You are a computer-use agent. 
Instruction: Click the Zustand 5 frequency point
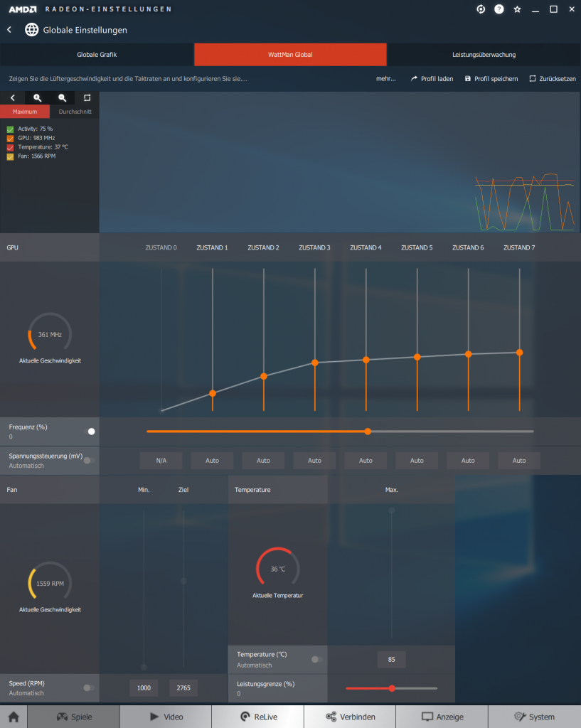point(417,357)
